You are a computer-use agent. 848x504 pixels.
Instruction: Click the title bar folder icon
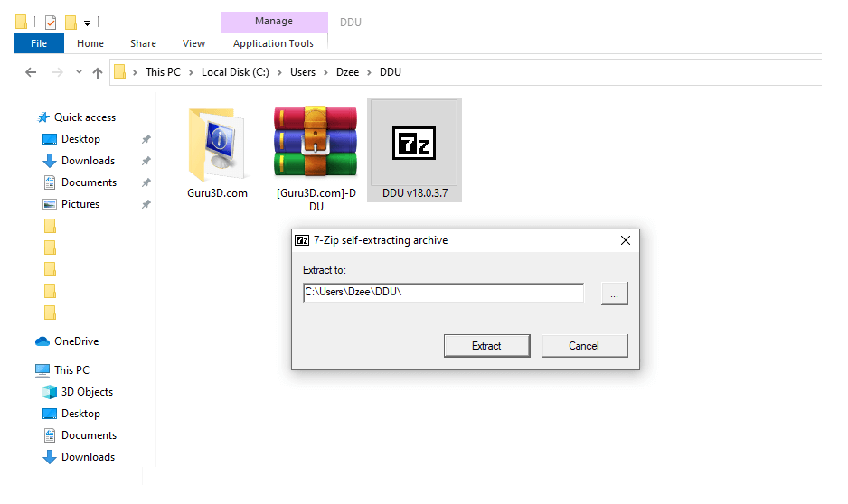pyautogui.click(x=21, y=22)
